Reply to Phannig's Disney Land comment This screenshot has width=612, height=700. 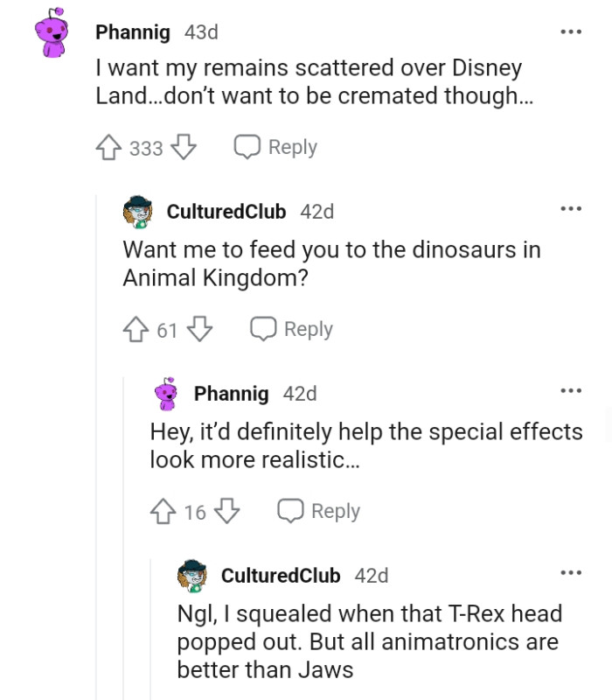(275, 146)
